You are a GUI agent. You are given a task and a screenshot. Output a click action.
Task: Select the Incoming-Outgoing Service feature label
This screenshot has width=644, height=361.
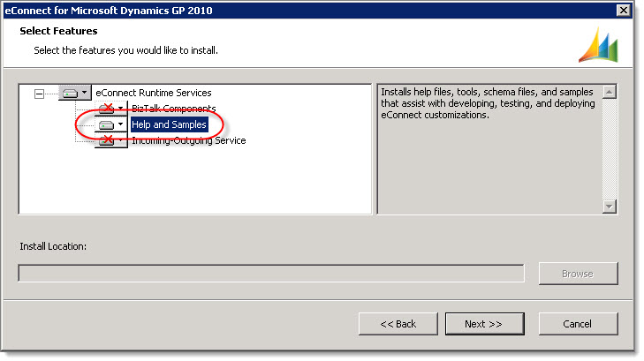(188, 140)
